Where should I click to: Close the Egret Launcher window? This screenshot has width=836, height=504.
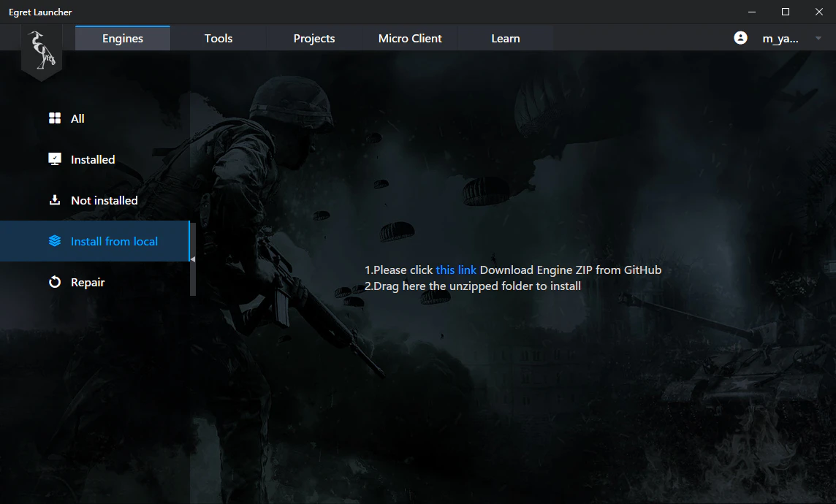pos(819,12)
